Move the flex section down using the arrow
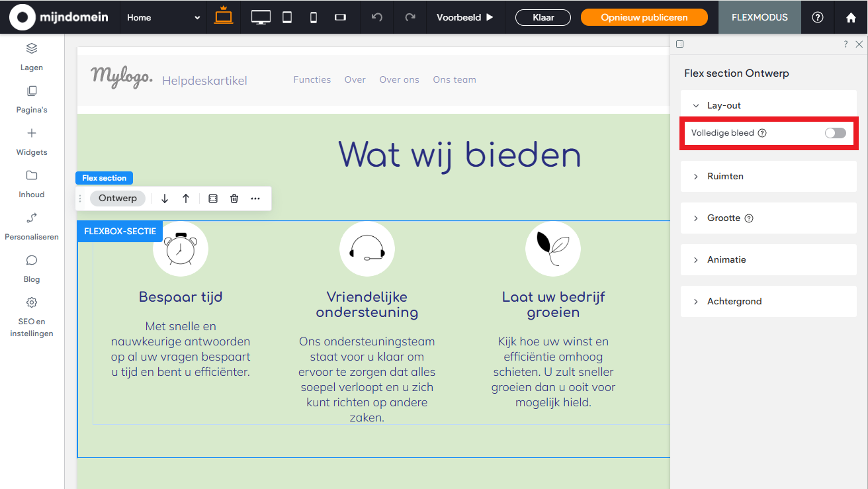Screen dimensions: 868x489 164,198
